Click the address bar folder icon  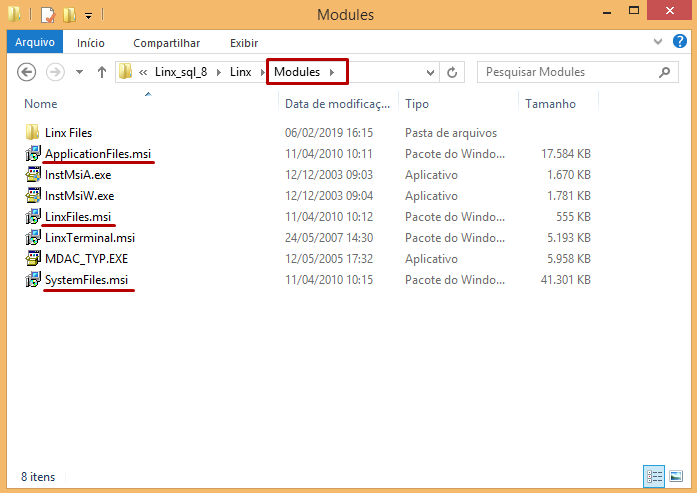tap(126, 72)
